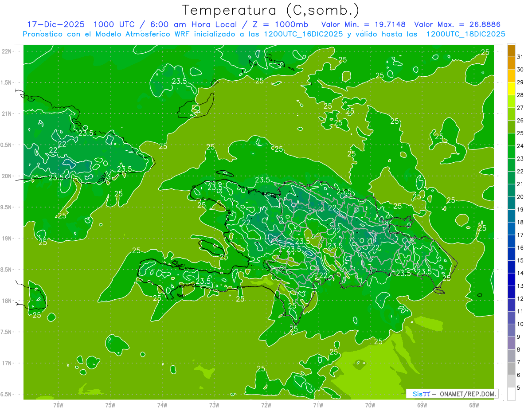Image resolution: width=532 pixels, height=411 pixels.
Task: Click the "69W" longitude axis label
Action: (422, 405)
